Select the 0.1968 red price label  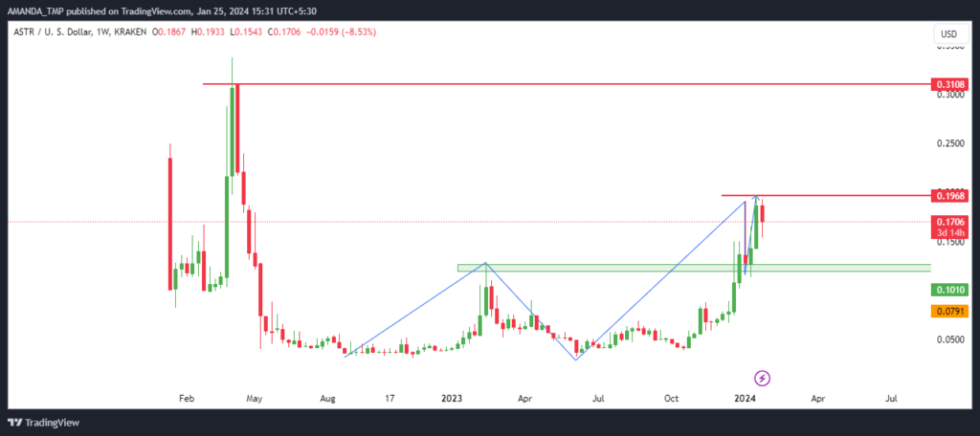point(949,195)
